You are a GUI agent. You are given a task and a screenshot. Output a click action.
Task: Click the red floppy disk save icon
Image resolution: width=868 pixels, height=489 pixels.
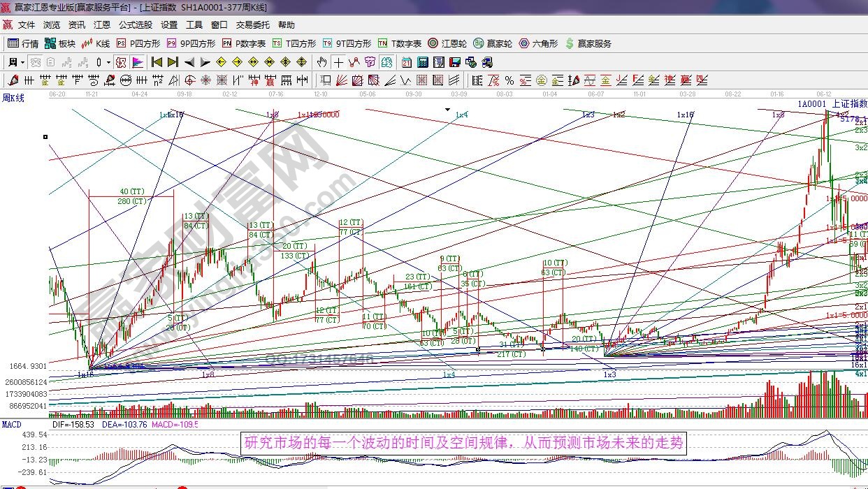(x=455, y=62)
